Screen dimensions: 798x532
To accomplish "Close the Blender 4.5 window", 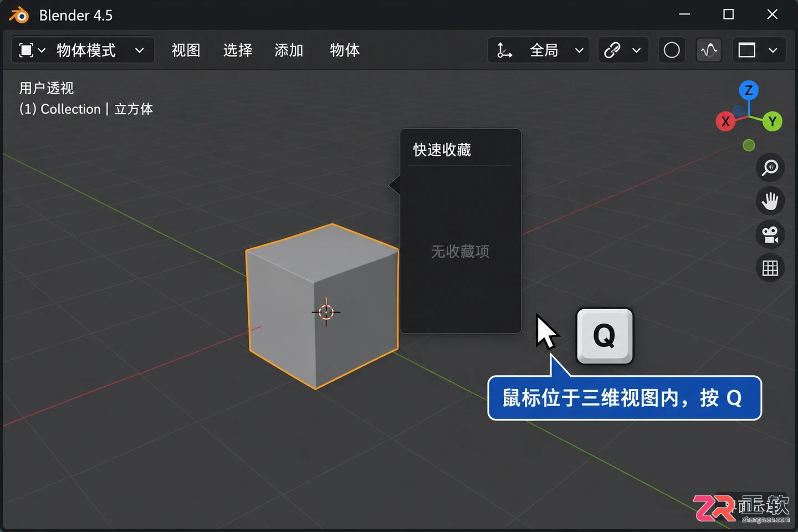I will point(773,14).
